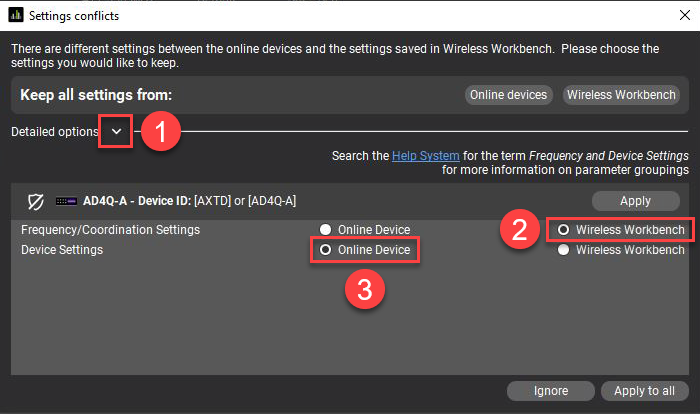Image resolution: width=700 pixels, height=414 pixels.
Task: Click the red number 2 annotation marker
Action: click(x=520, y=230)
